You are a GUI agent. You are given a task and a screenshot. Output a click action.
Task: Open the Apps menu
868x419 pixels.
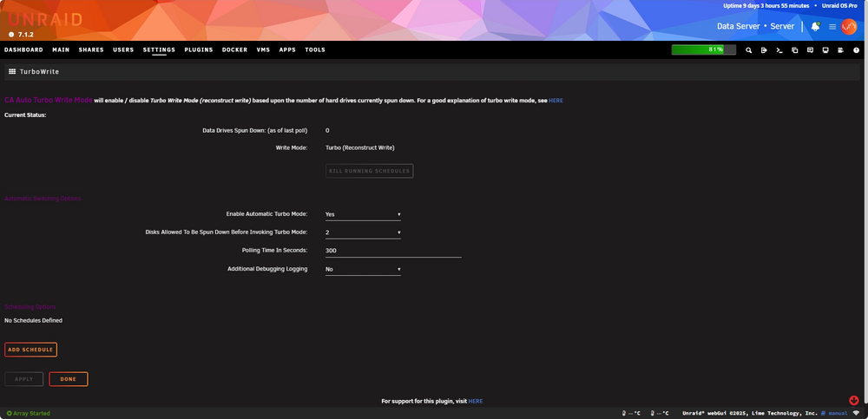click(287, 49)
